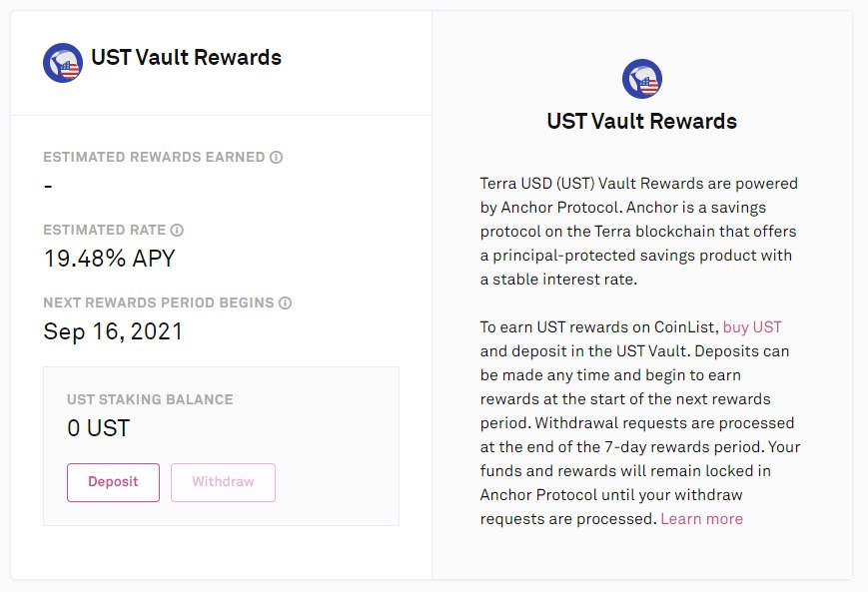Click the Sep 16, 2021 date
Viewport: 868px width, 592px height.
[x=113, y=331]
